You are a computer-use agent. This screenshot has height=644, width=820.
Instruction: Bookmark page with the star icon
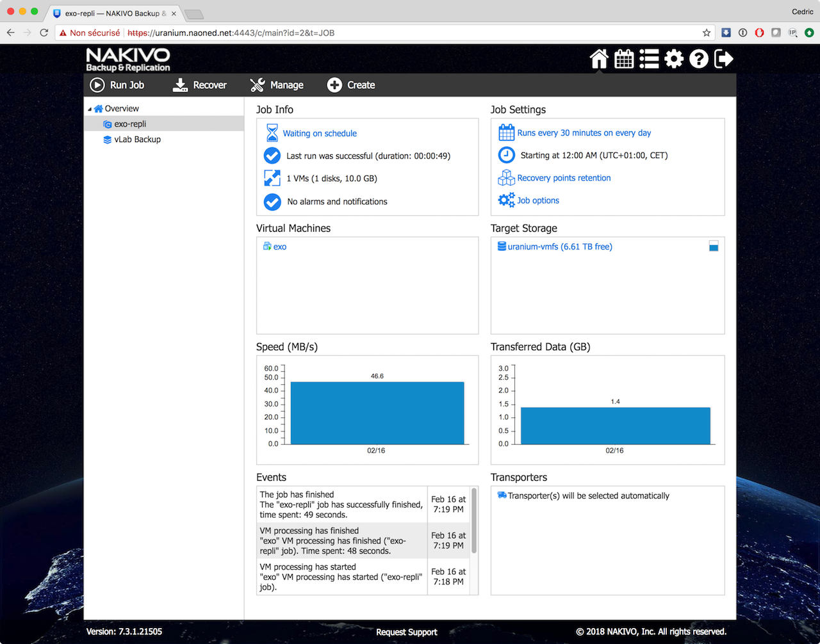(x=707, y=33)
